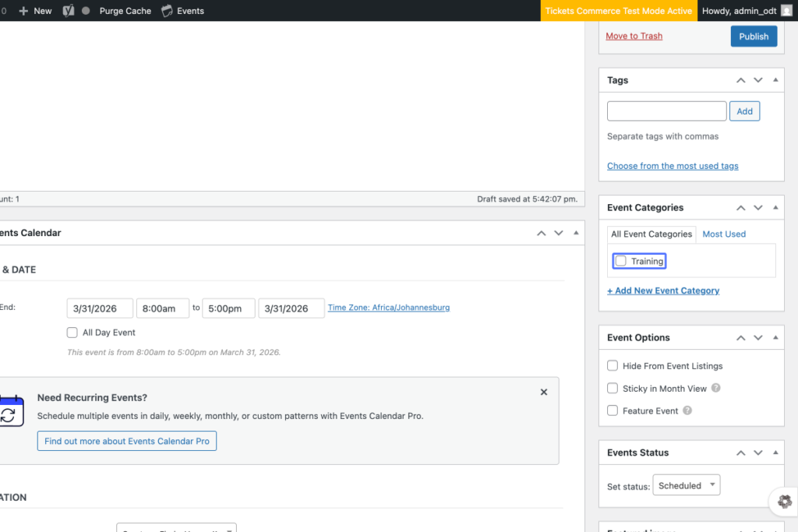Collapse the Event Categories panel
The width and height of the screenshot is (798, 532).
775,207
